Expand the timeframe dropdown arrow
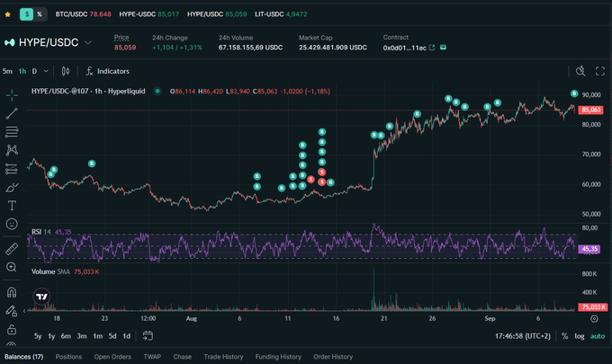 pyautogui.click(x=46, y=71)
